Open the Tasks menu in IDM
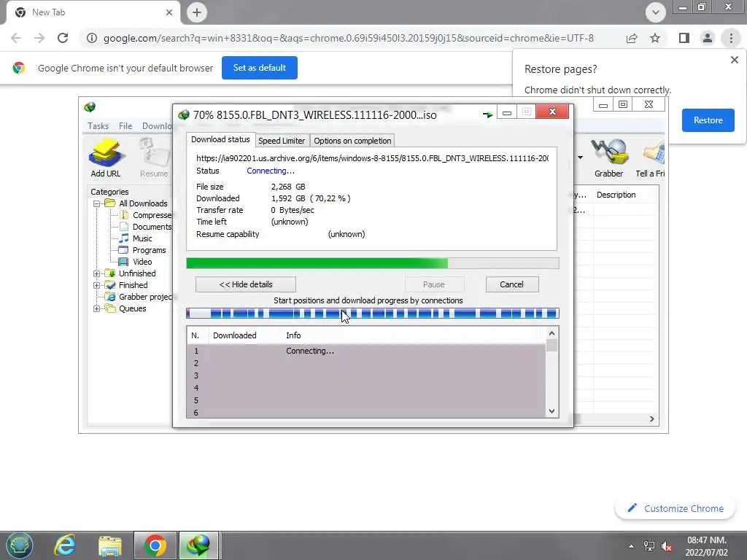 point(98,125)
